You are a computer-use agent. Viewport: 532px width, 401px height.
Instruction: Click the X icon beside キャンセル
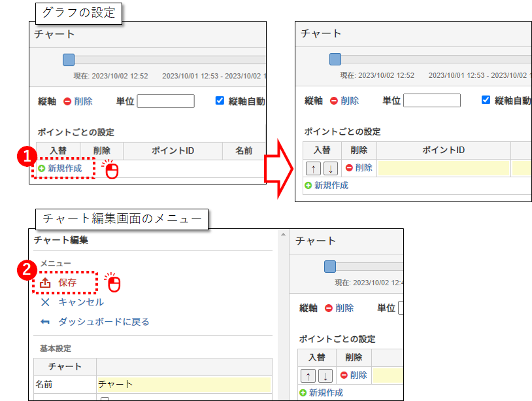pyautogui.click(x=45, y=302)
